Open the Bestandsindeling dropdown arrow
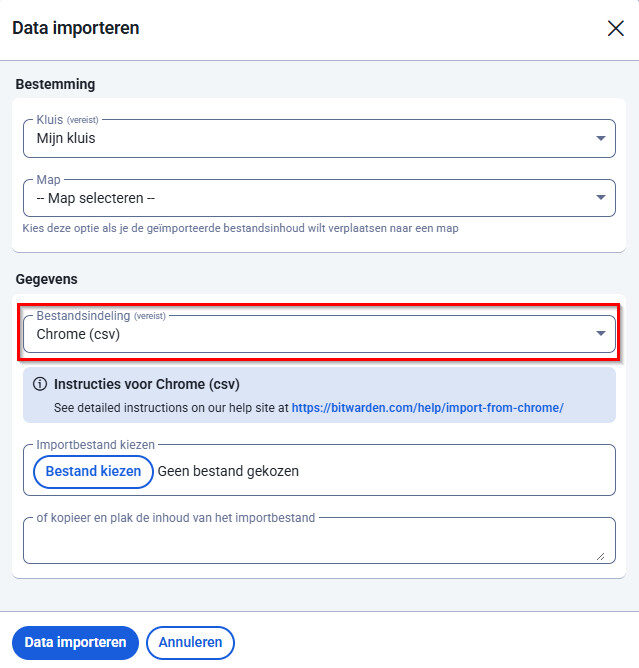 pos(601,334)
